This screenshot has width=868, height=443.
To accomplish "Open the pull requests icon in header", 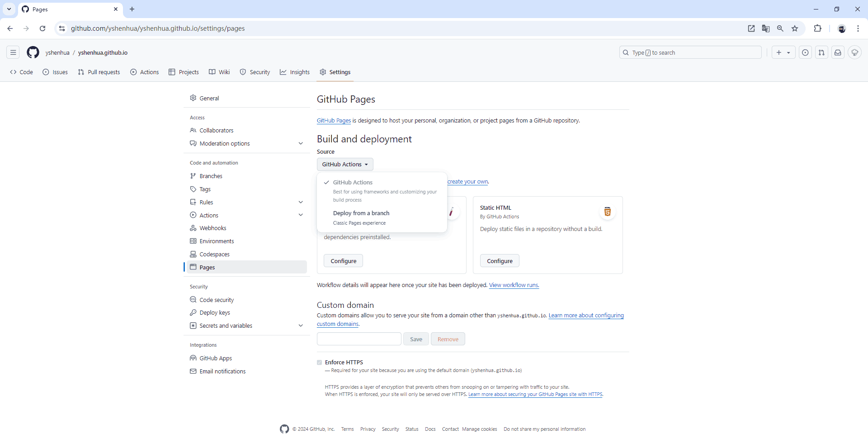I will click(x=821, y=52).
